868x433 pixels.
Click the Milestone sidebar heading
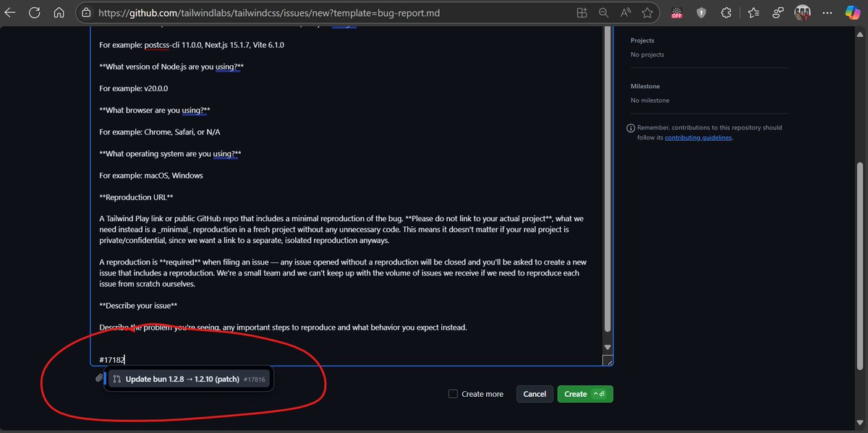pyautogui.click(x=645, y=86)
